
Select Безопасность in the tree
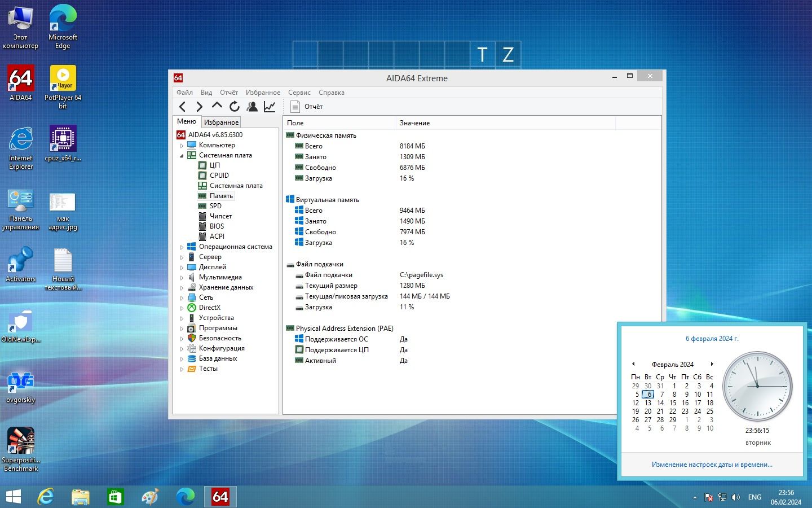pyautogui.click(x=220, y=338)
